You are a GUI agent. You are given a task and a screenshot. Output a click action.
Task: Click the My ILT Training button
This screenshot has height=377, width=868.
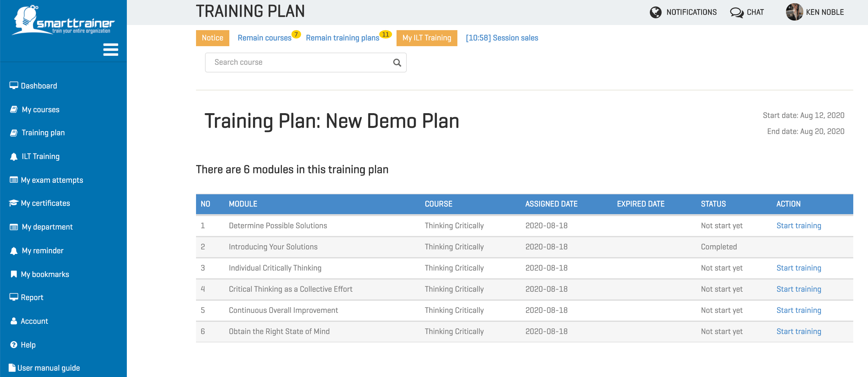click(x=427, y=38)
